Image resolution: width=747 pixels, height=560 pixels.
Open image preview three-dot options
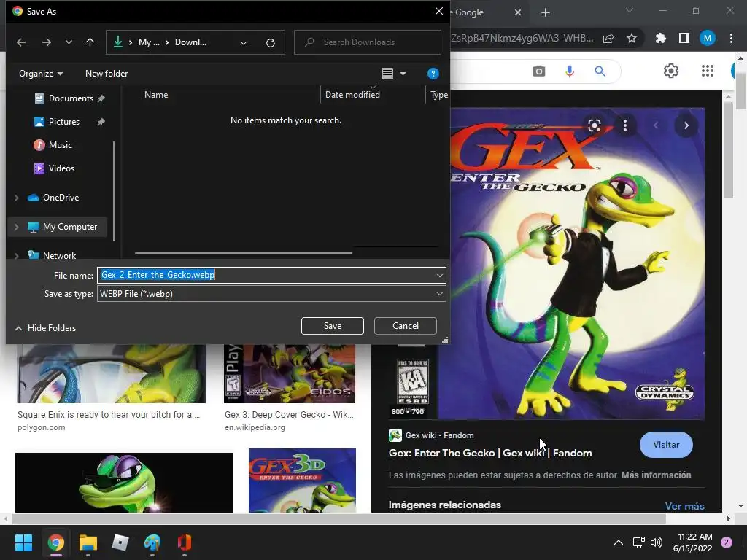tap(625, 125)
